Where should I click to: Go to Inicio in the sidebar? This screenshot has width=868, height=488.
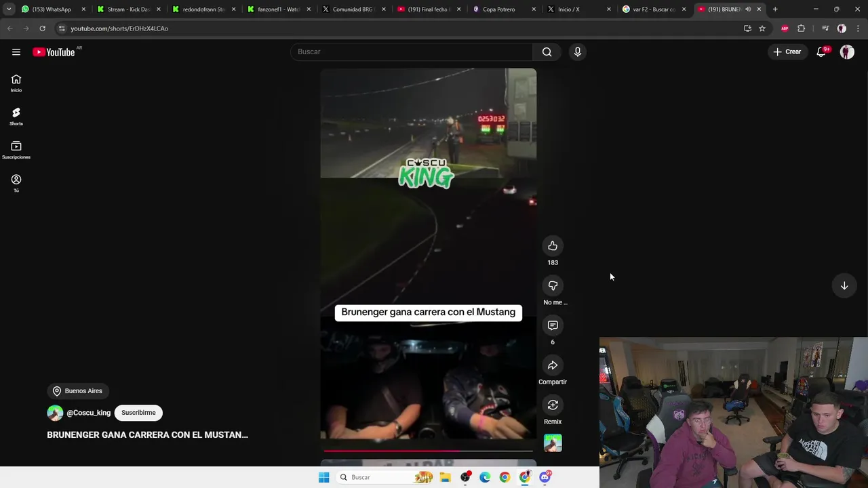coord(16,83)
